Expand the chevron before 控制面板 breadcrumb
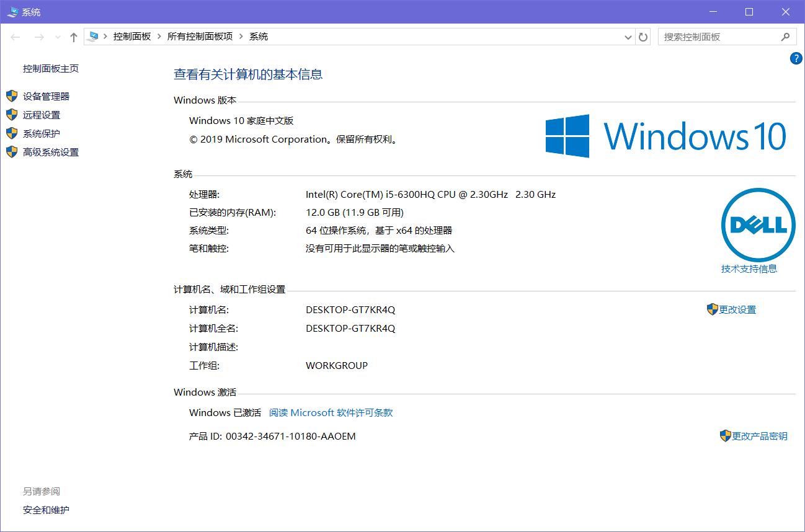 point(105,37)
